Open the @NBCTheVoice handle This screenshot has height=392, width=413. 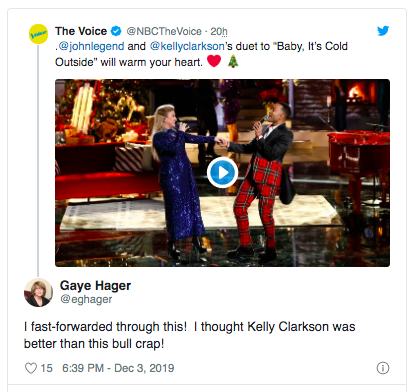point(164,31)
